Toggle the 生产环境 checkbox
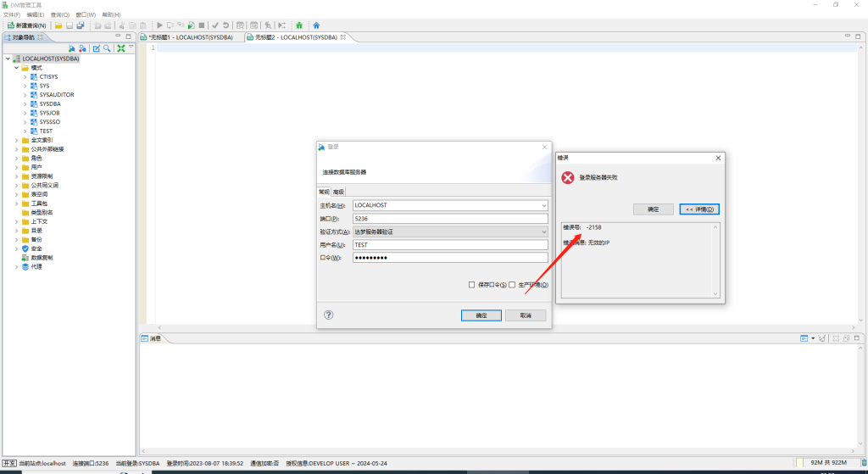Viewport: 868px width, 474px height. [512, 285]
